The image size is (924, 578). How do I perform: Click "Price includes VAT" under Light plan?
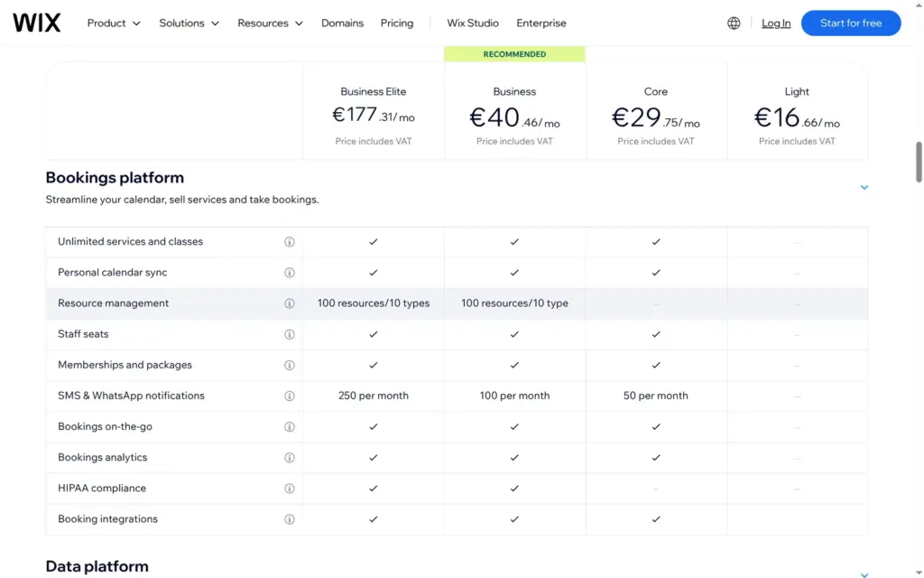[x=797, y=141]
